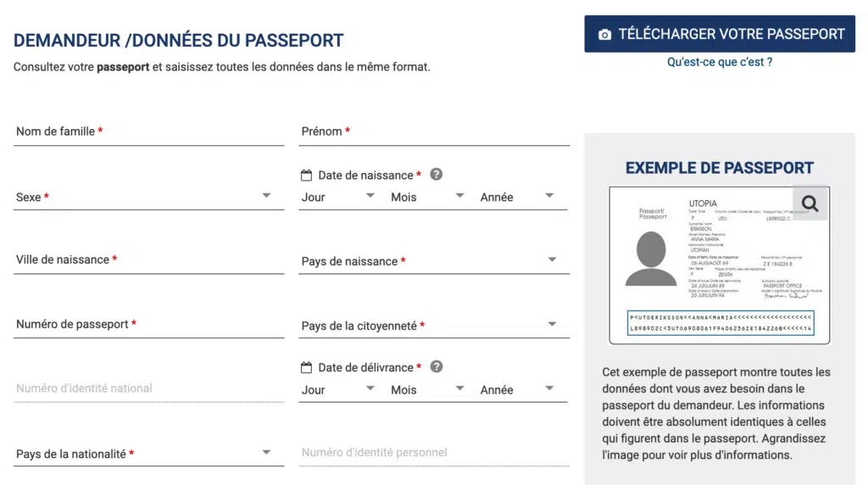This screenshot has height=485, width=868.
Task: Click the camera icon in the upload button
Action: coord(604,34)
